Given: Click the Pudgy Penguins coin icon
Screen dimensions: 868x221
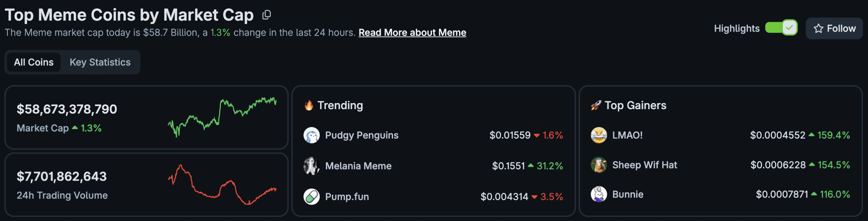Looking at the screenshot, I should click(312, 135).
